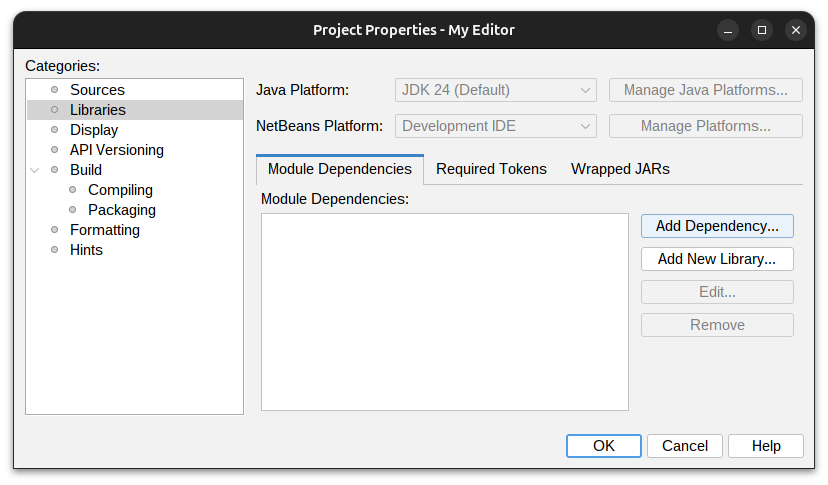This screenshot has height=485, width=828.
Task: Collapse the Build tree node
Action: tap(36, 170)
